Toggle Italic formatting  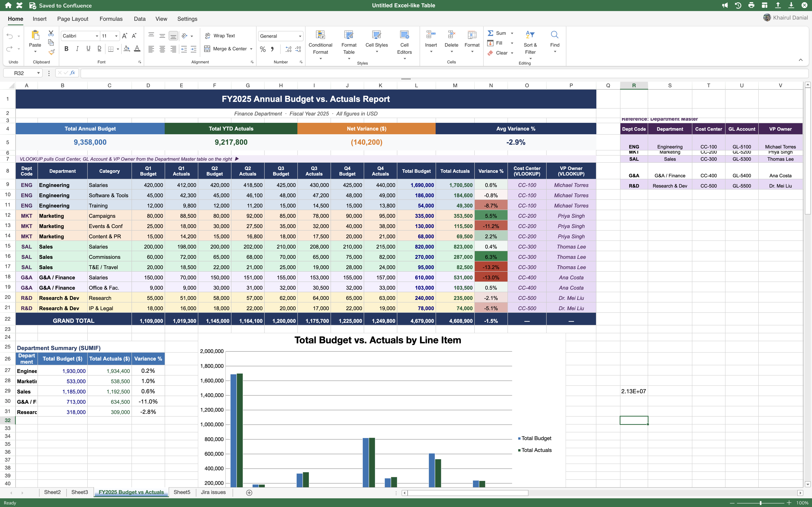[77, 49]
